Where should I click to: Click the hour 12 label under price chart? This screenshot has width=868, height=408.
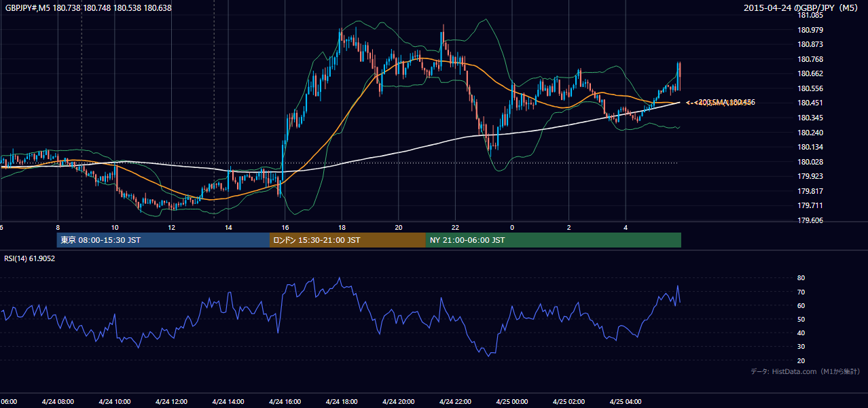[171, 227]
